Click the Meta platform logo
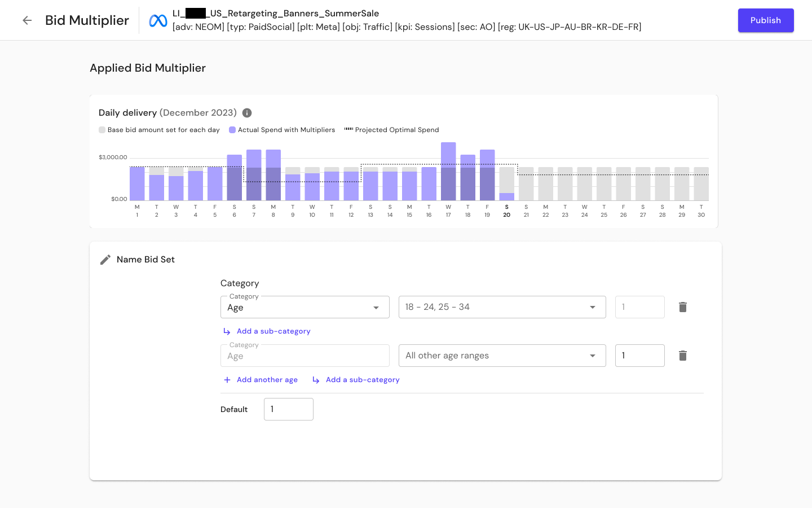This screenshot has width=812, height=508. pyautogui.click(x=157, y=20)
